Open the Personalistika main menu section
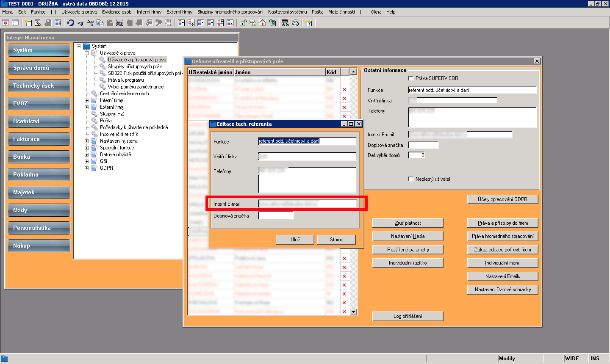This screenshot has height=364, width=610. [39, 228]
